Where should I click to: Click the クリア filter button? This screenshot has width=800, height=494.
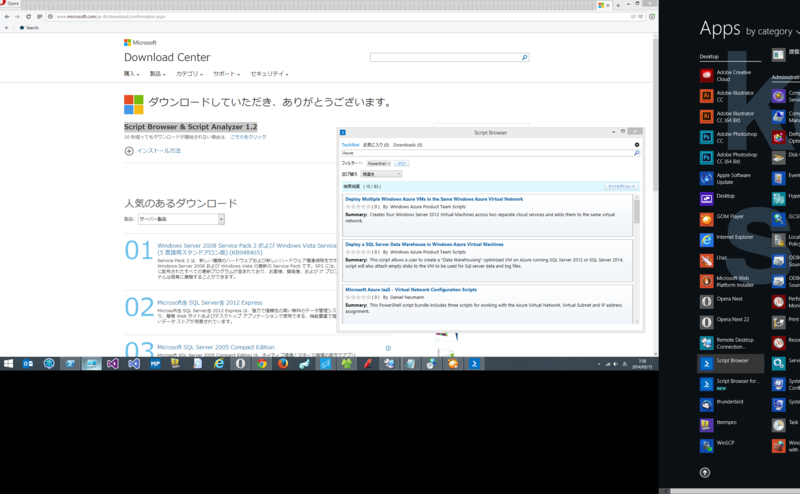click(402, 163)
